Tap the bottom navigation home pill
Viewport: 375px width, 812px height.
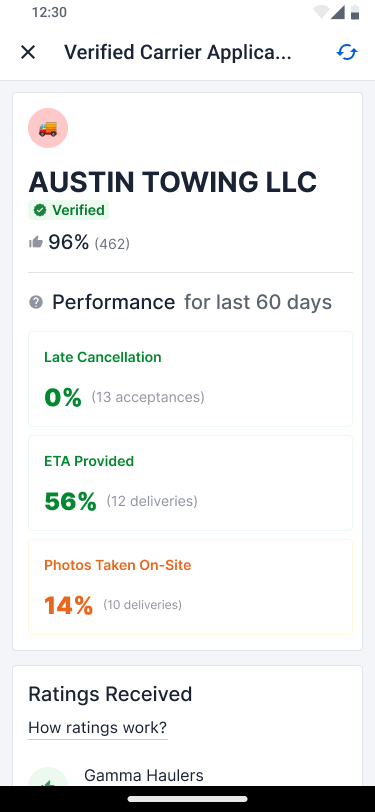tap(188, 799)
